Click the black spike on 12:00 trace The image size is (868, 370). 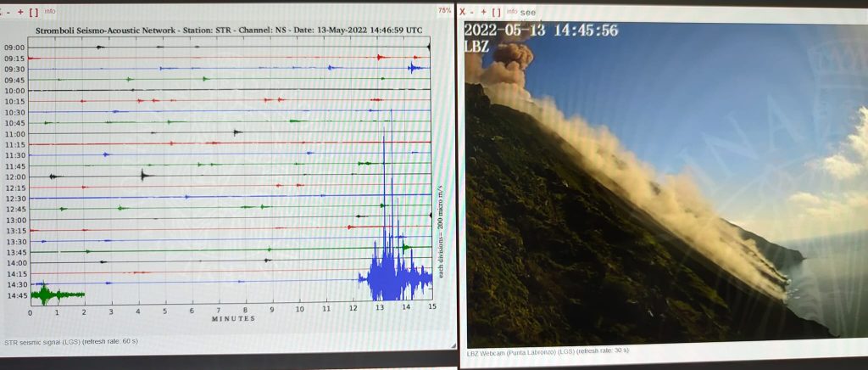click(x=142, y=176)
